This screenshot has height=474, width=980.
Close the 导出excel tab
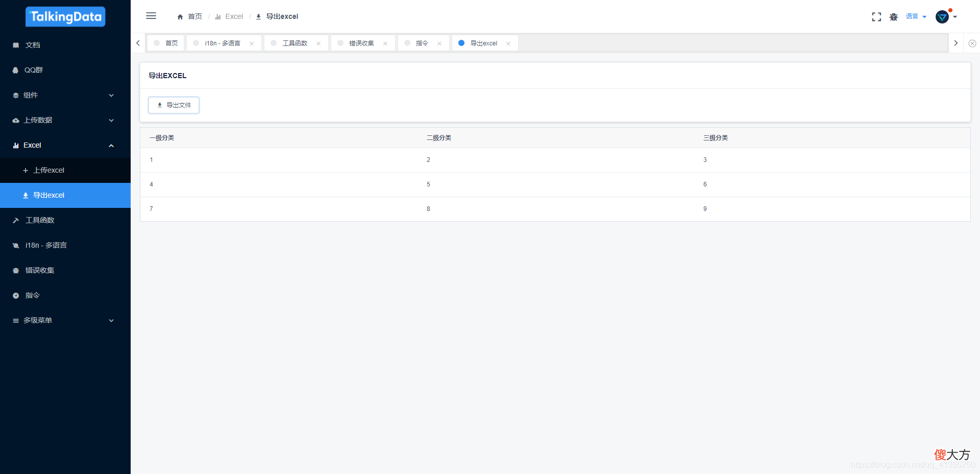tap(508, 43)
